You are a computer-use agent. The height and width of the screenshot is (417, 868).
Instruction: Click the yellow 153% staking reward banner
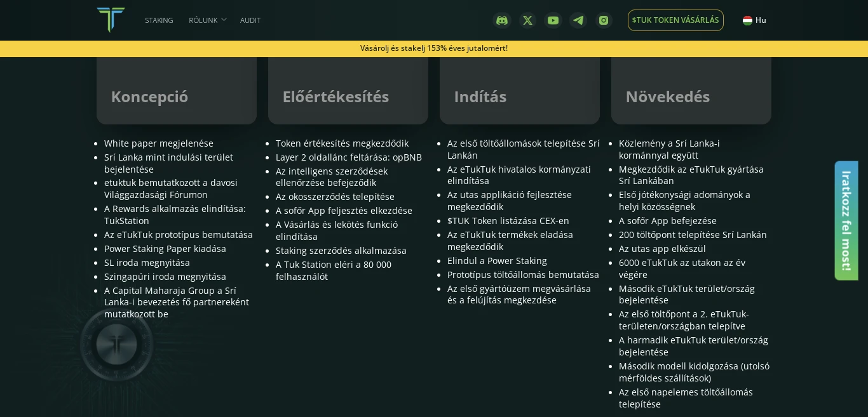pyautogui.click(x=434, y=48)
